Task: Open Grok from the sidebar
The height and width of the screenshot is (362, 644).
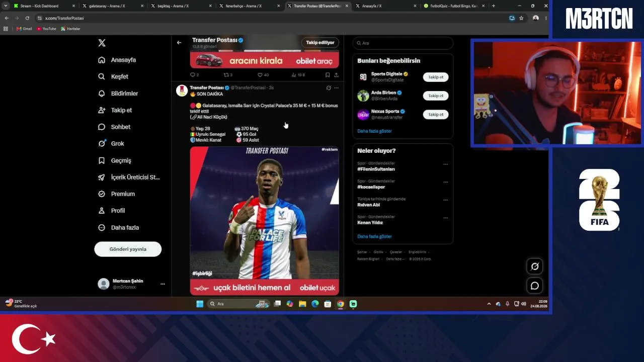Action: click(111, 143)
